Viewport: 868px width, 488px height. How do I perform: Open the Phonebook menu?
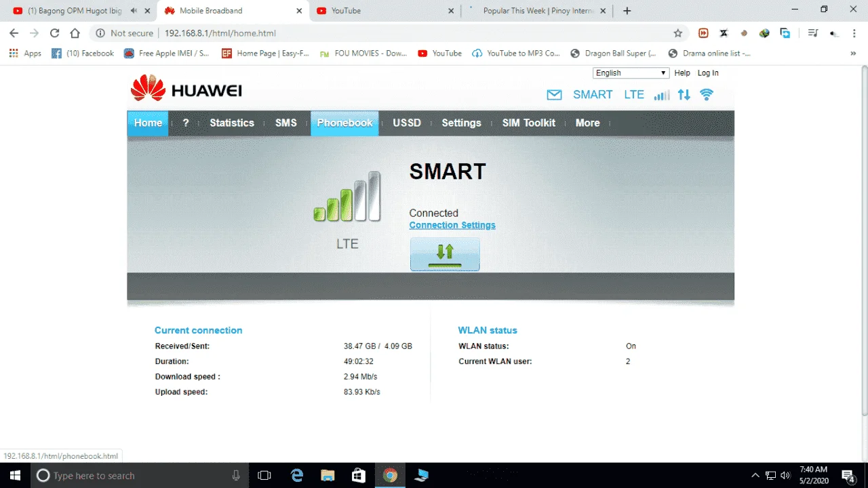click(344, 123)
